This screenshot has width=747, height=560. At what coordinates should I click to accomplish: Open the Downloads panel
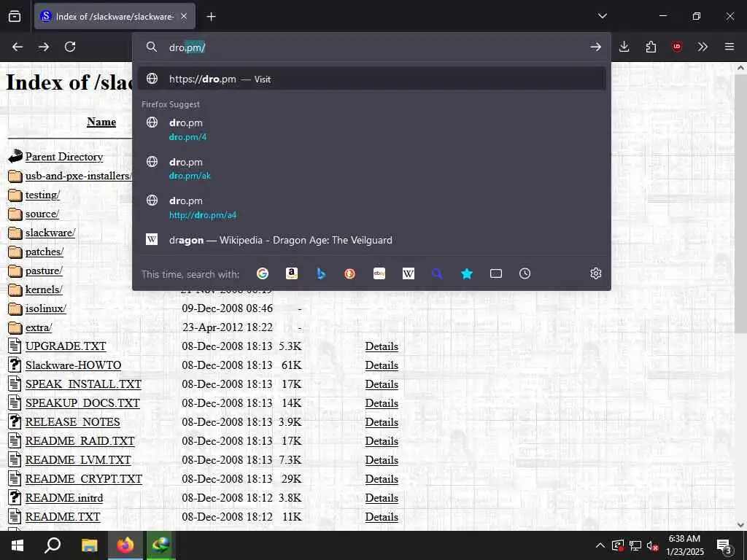pyautogui.click(x=624, y=47)
